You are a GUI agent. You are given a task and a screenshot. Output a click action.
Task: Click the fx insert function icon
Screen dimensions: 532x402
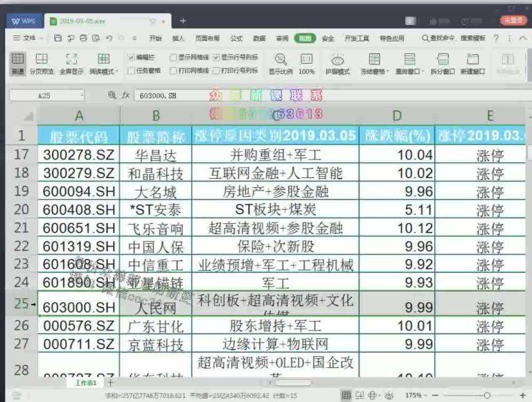click(x=126, y=95)
